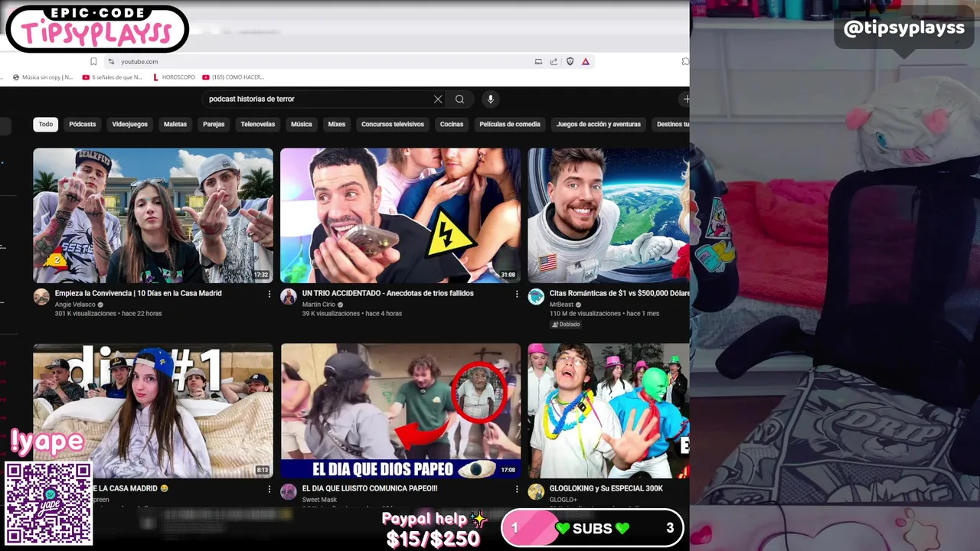The width and height of the screenshot is (980, 551).
Task: Clear the YouTube search with X icon
Action: tap(438, 99)
